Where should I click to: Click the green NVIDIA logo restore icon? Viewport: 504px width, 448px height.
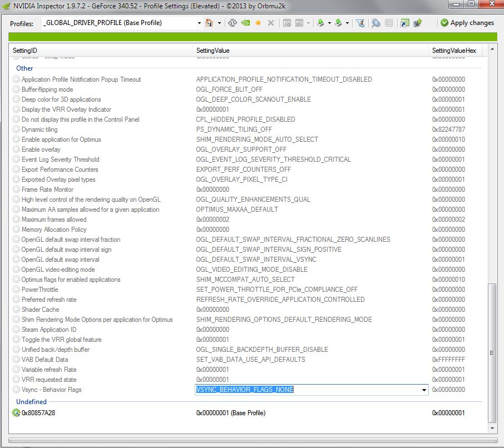point(245,23)
